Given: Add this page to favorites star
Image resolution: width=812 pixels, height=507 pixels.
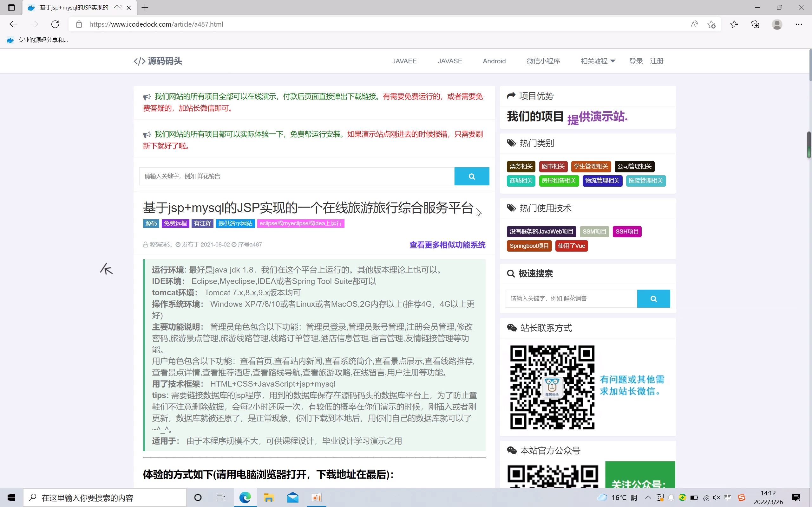Looking at the screenshot, I should point(711,24).
